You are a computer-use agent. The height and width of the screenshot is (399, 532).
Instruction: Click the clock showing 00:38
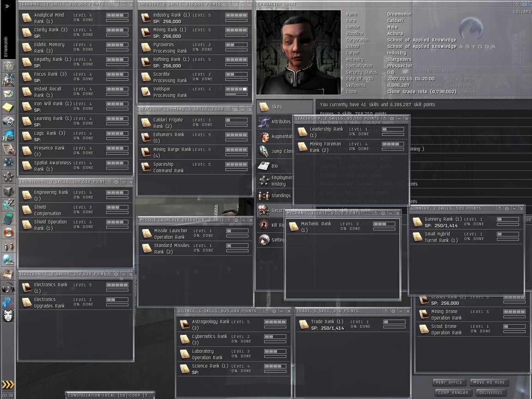(x=8, y=395)
